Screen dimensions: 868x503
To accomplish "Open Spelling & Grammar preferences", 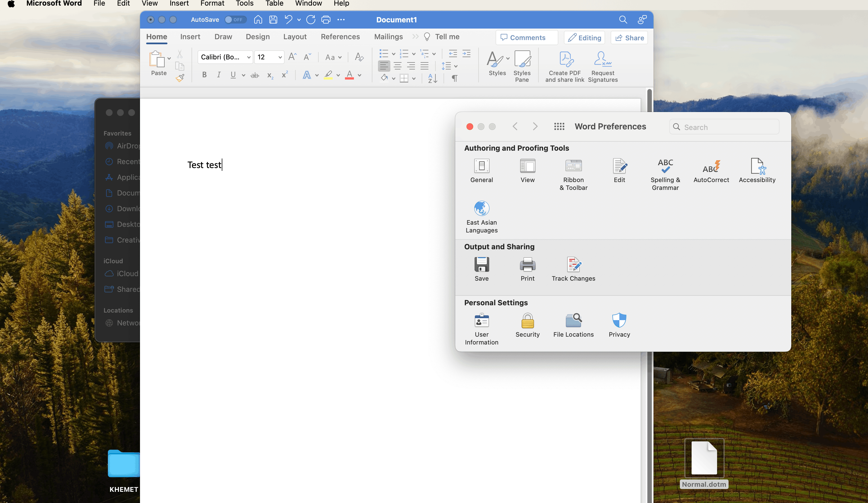I will 665,174.
